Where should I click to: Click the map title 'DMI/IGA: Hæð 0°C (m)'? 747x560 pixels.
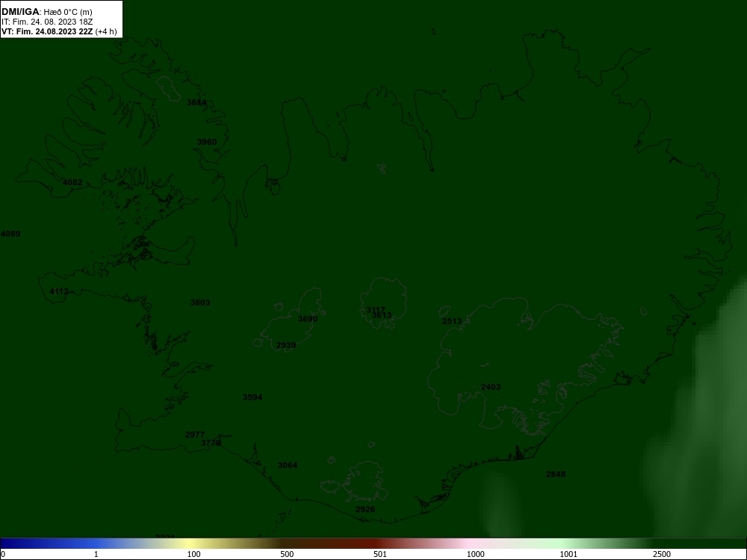click(x=46, y=12)
